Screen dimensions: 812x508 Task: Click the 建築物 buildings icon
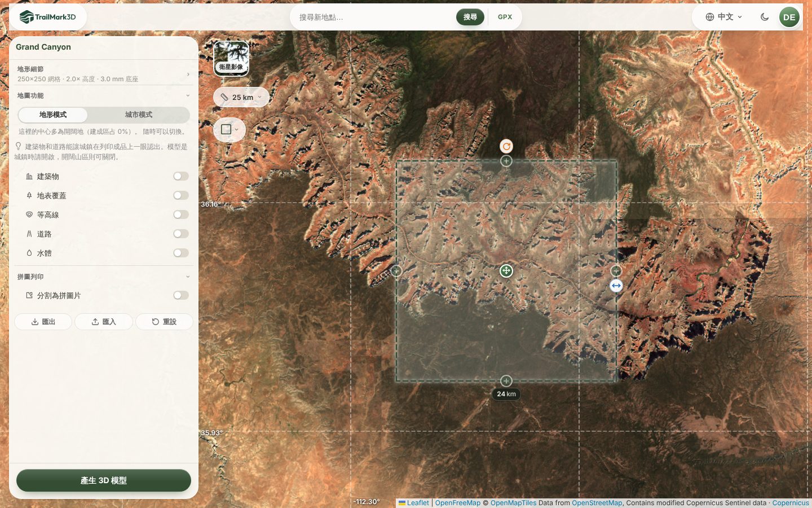[x=29, y=177]
